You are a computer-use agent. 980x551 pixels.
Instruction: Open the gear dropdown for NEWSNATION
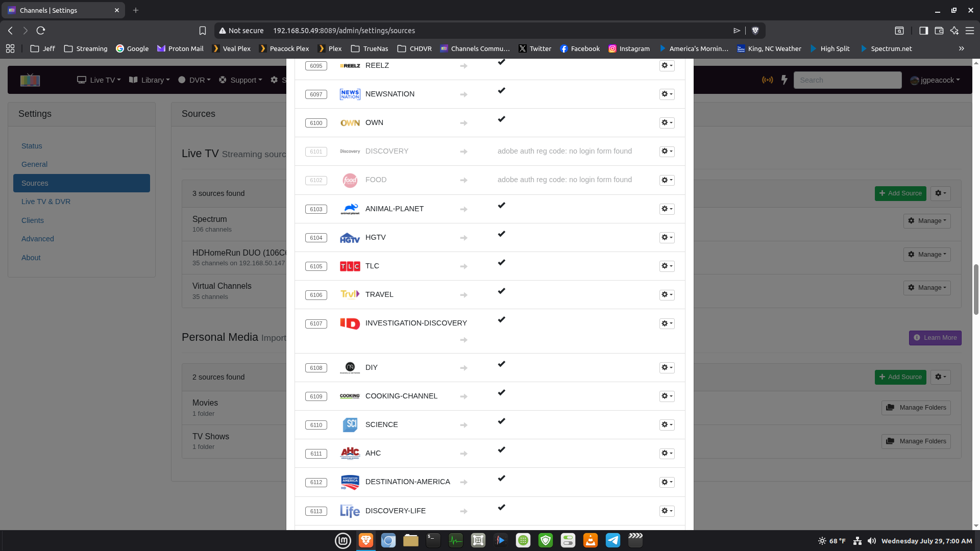coord(667,94)
